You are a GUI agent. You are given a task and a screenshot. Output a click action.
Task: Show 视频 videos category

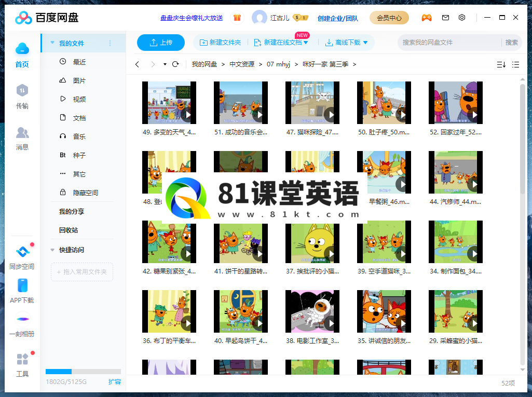[79, 99]
